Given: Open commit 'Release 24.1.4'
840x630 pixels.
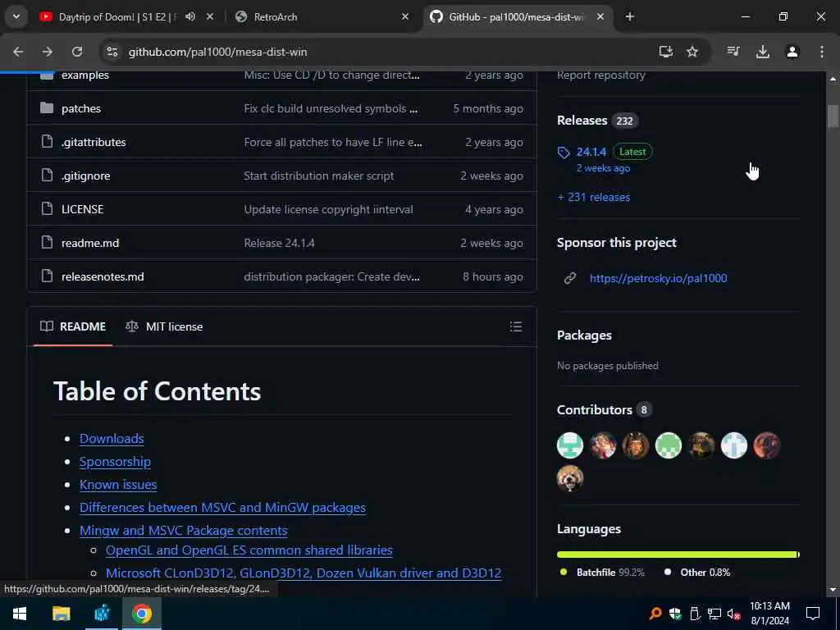Looking at the screenshot, I should (279, 243).
